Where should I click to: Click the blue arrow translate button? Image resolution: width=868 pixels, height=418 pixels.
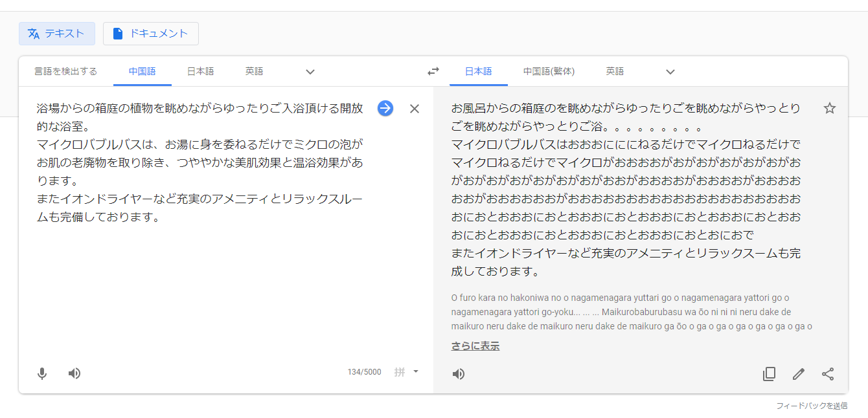[385, 108]
